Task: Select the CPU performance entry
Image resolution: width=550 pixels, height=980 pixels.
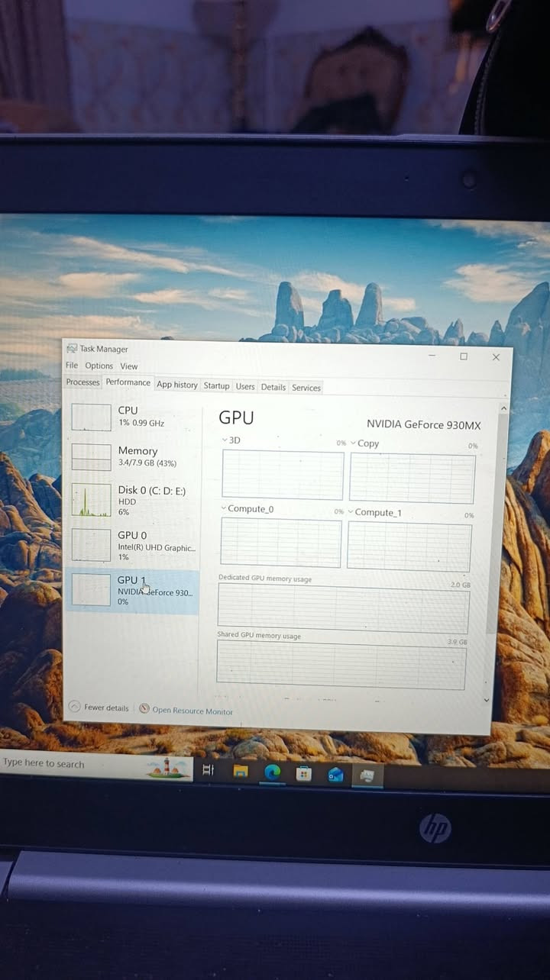Action: tap(132, 417)
